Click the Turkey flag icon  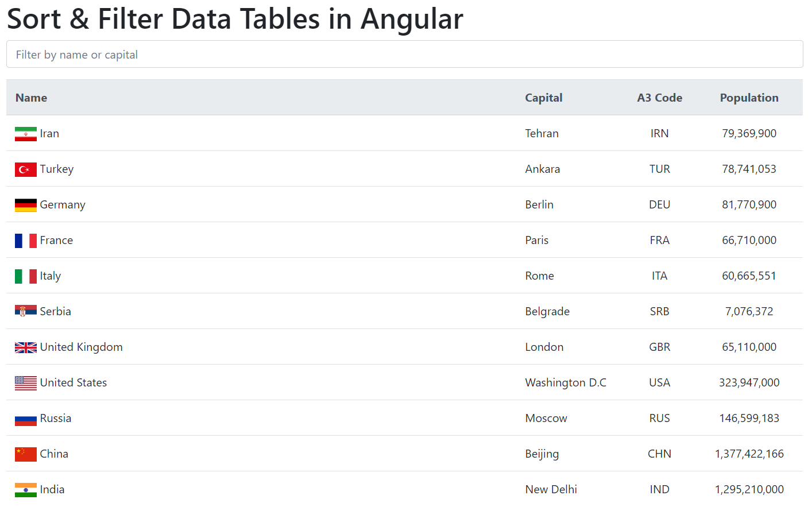(25, 169)
